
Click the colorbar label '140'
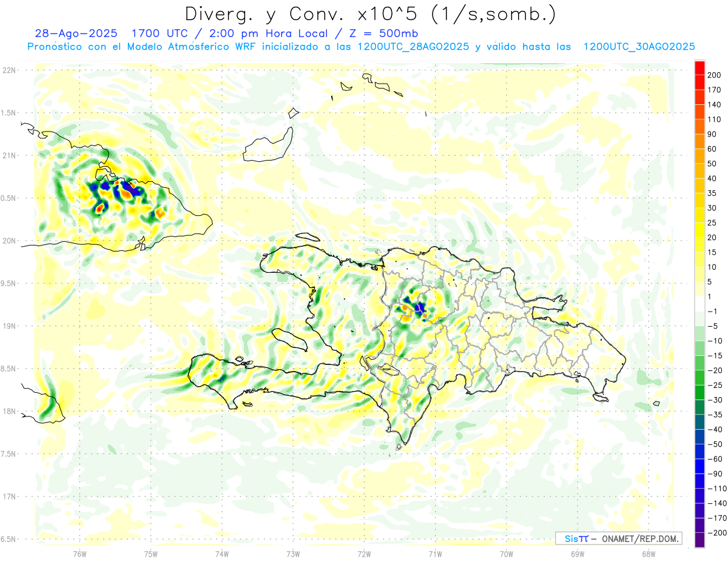tap(714, 105)
